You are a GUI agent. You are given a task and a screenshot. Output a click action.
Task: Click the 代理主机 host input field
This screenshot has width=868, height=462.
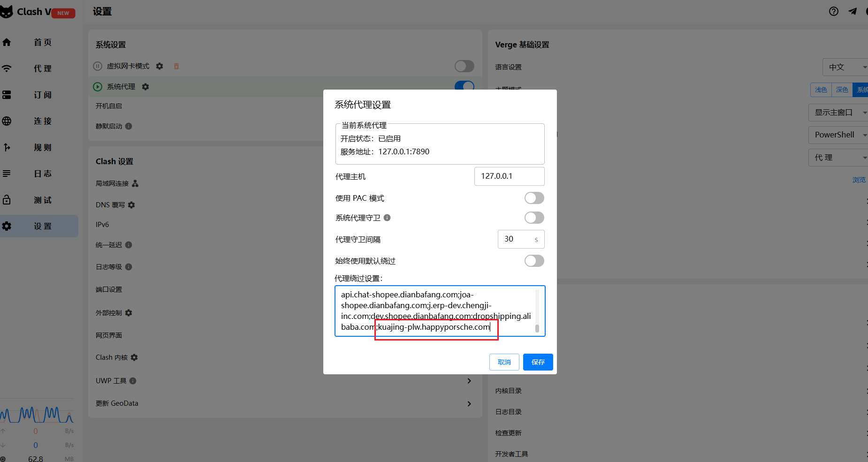point(509,176)
